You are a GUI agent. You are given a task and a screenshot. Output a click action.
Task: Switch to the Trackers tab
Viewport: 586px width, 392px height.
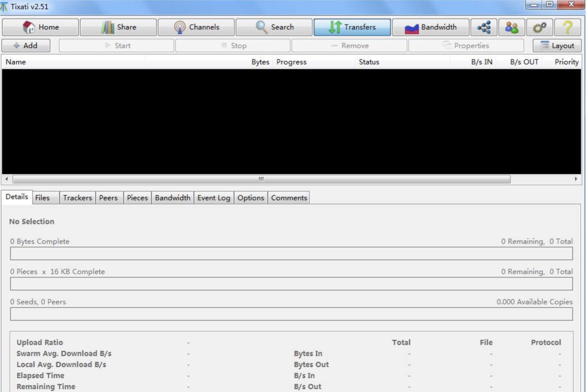tap(77, 198)
